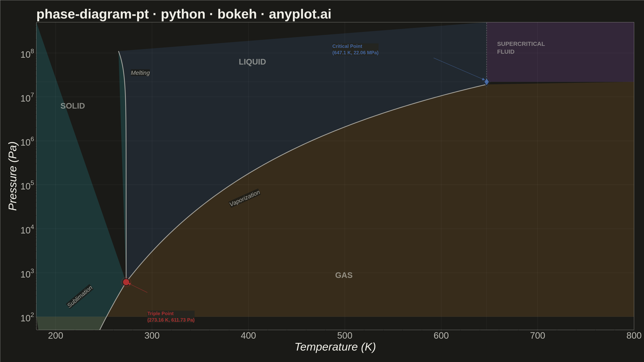
Task: Click the red triple point marker
Action: [x=126, y=282]
